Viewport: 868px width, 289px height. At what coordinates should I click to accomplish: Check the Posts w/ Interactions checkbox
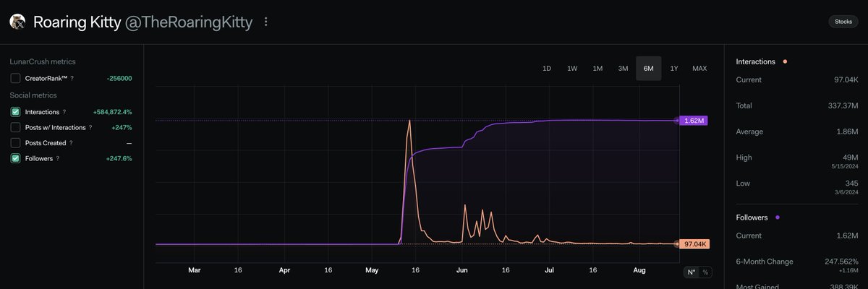[x=15, y=127]
